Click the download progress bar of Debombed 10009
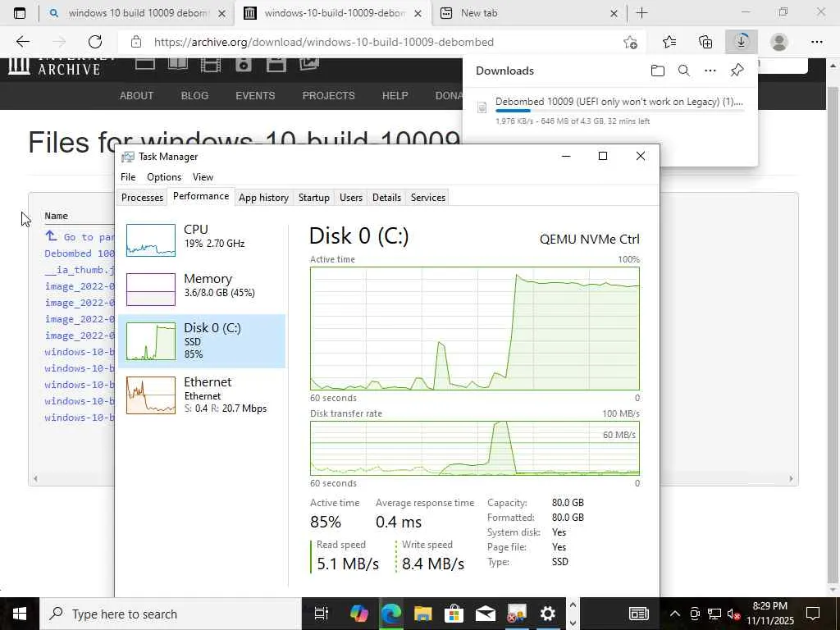The image size is (840, 630). (619, 111)
